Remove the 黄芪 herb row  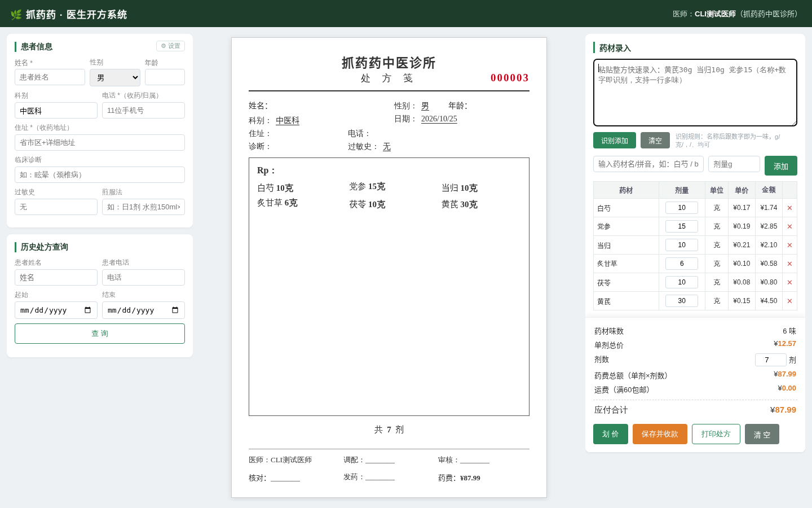[x=789, y=301]
